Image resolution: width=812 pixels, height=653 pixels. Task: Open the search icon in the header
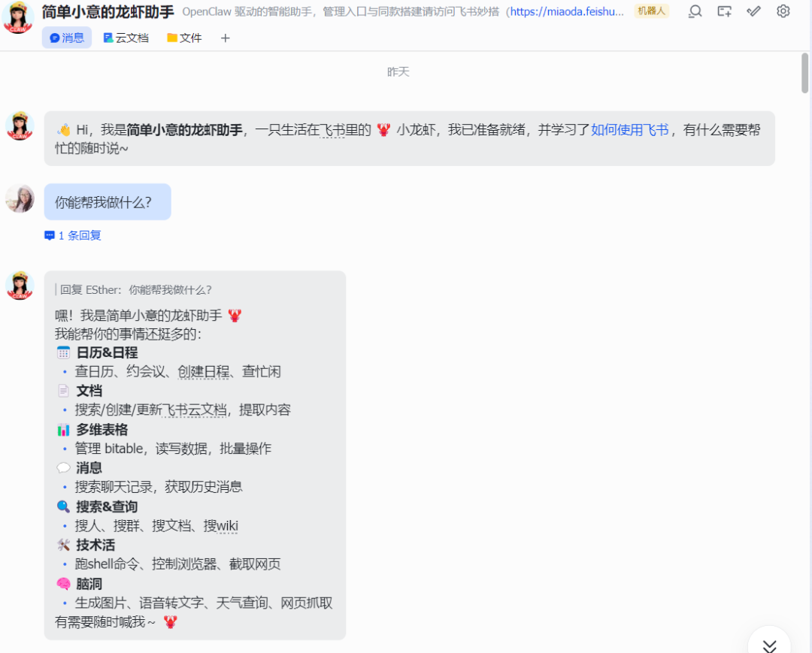tap(695, 12)
